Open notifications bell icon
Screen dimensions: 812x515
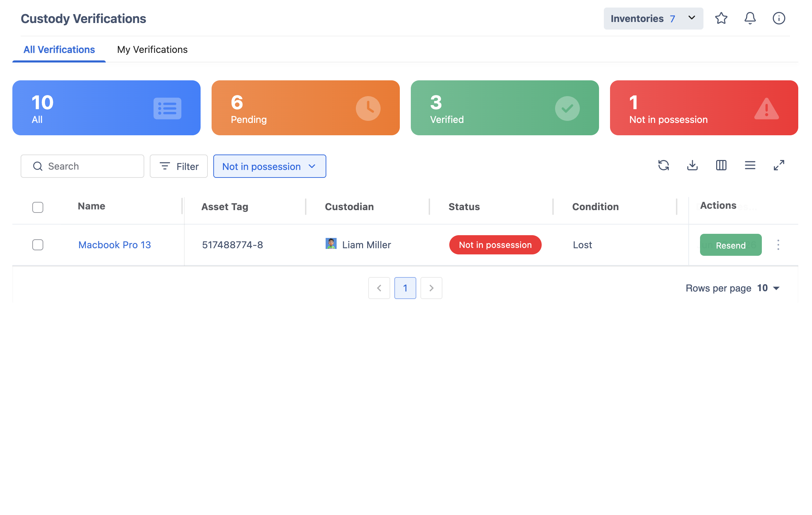(750, 18)
